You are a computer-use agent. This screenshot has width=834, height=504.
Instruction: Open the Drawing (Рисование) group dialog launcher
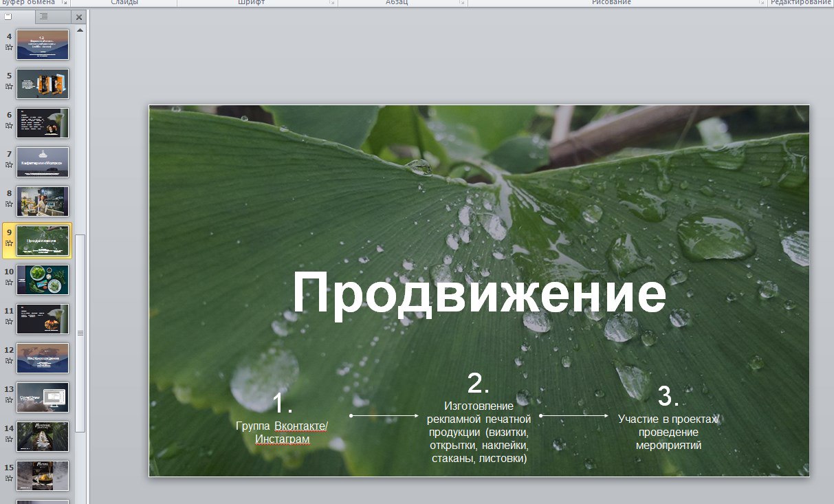click(761, 3)
